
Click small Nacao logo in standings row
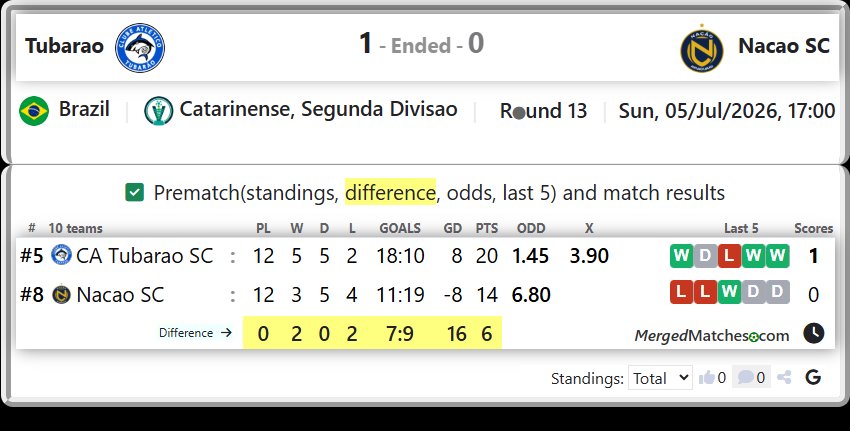pos(61,294)
